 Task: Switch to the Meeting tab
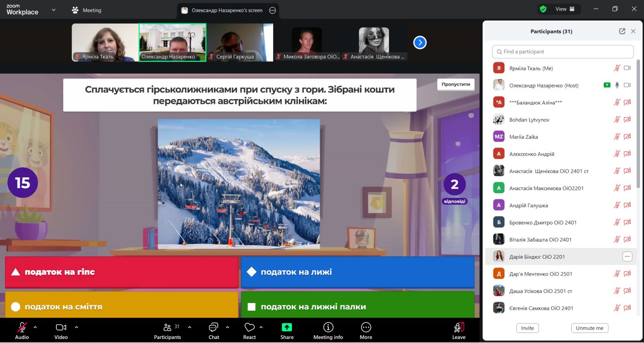coord(87,10)
